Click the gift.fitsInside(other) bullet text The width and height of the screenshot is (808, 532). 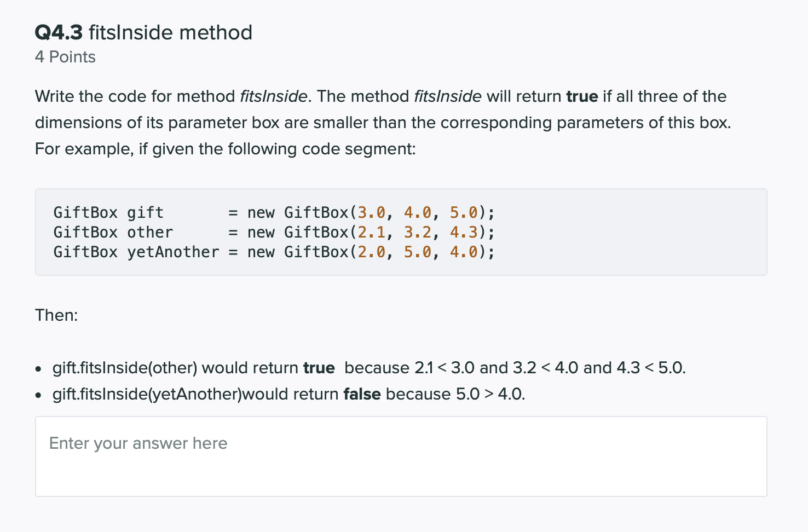[369, 368]
